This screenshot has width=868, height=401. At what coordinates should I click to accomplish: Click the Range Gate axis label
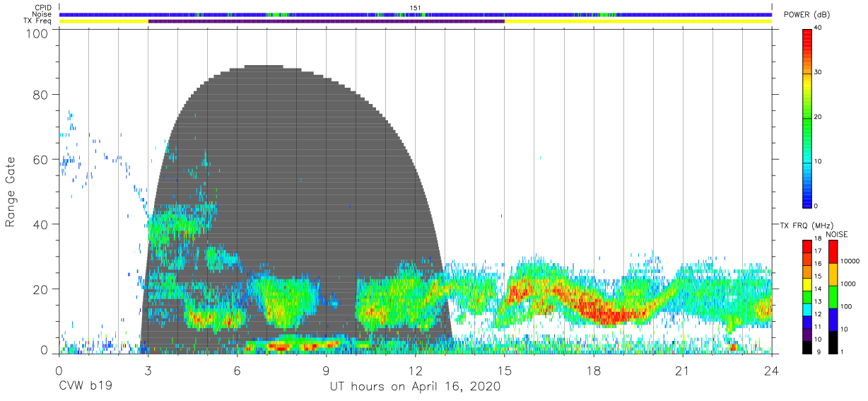11,192
